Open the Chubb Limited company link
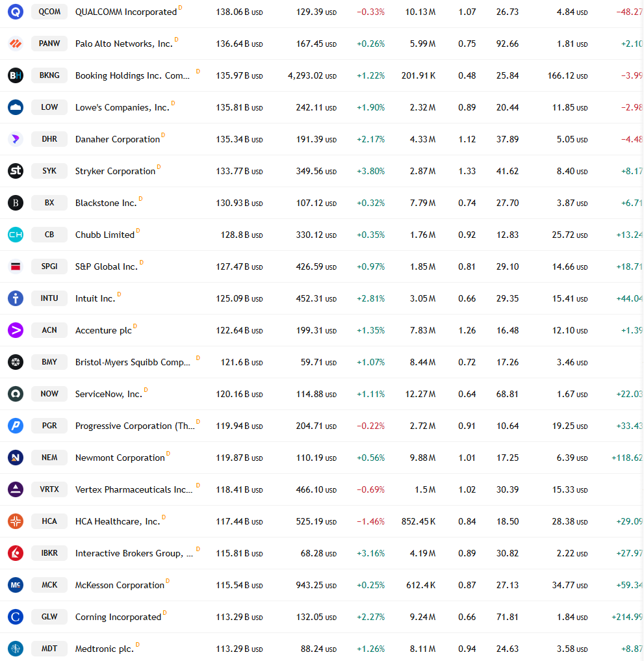The height and width of the screenshot is (661, 644). (x=105, y=235)
